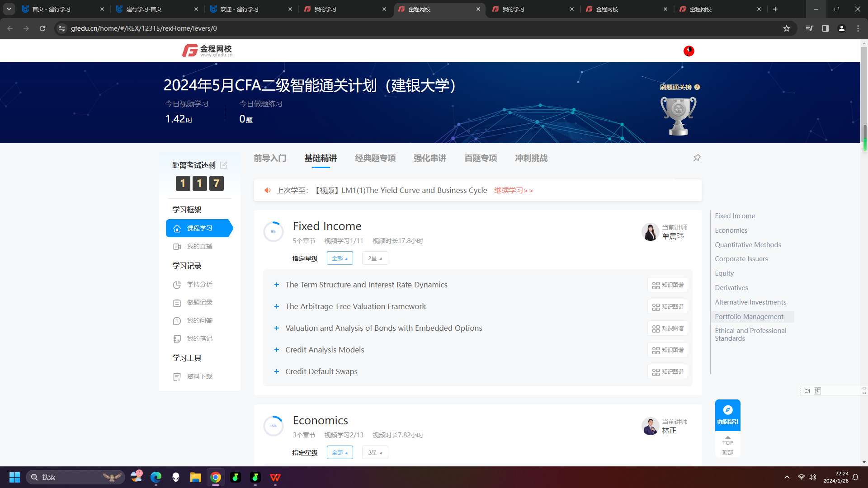This screenshot has height=488, width=868.
Task: Open 知识图谱 for Credit Default Swaps
Action: (x=668, y=371)
